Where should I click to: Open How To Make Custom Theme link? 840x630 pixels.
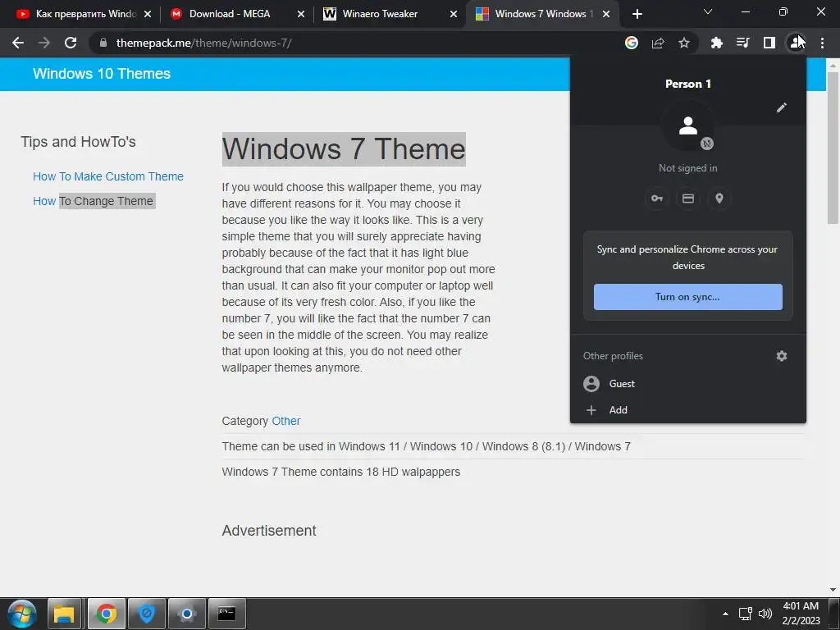pyautogui.click(x=108, y=176)
